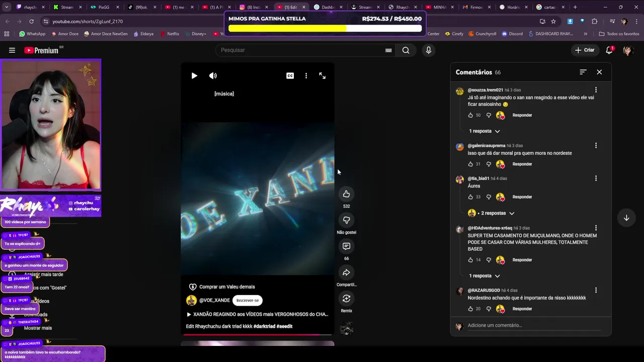Like the @souzza.trem021 comment
Screen dimensions: 644x362
(x=470, y=115)
